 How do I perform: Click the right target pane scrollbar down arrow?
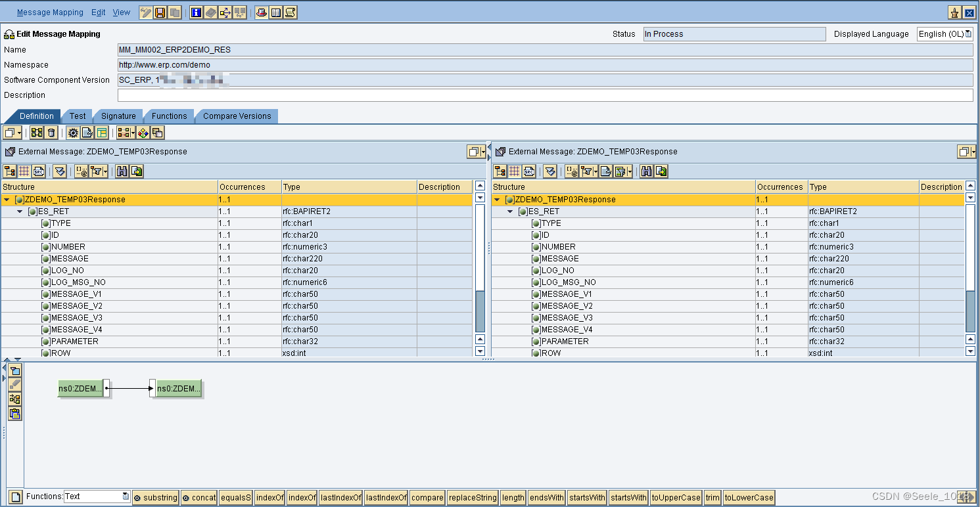[x=970, y=351]
